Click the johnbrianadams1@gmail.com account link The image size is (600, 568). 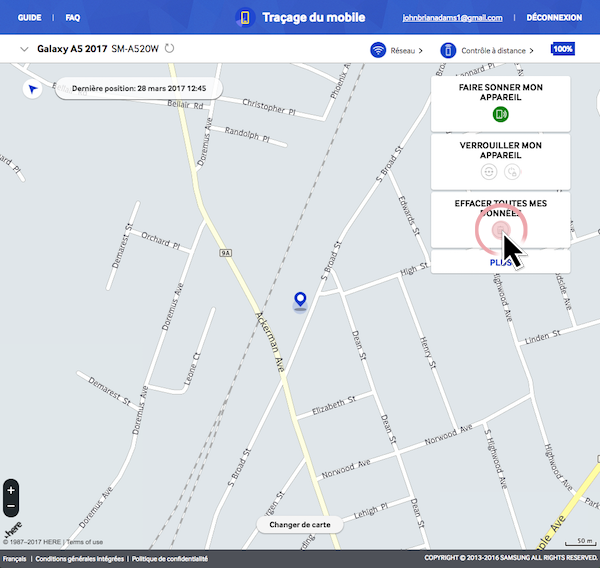452,18
